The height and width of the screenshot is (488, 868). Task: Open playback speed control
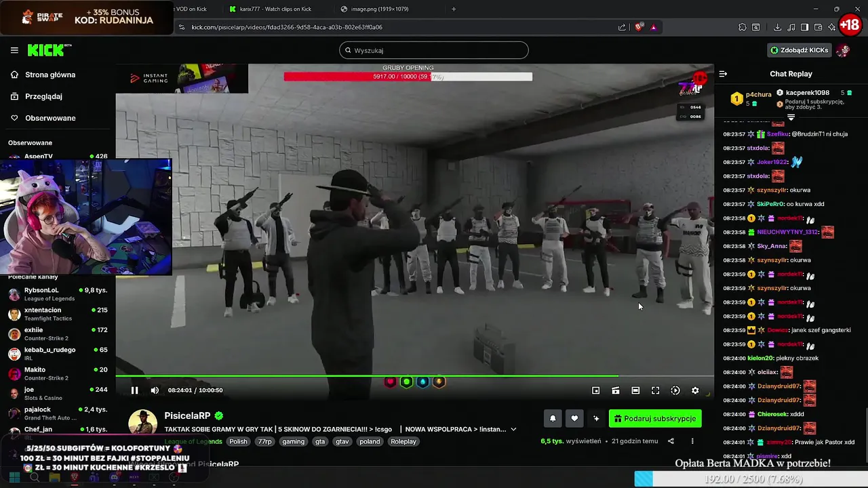point(675,390)
